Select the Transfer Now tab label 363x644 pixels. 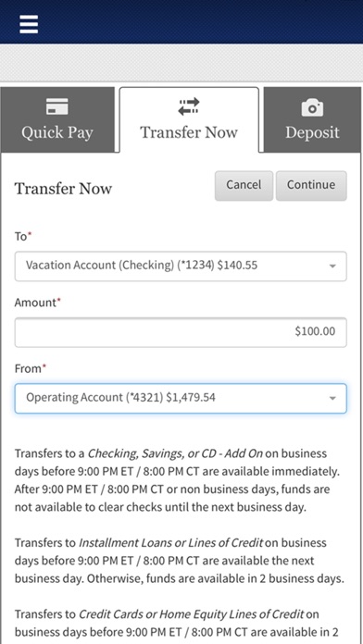coord(189,132)
